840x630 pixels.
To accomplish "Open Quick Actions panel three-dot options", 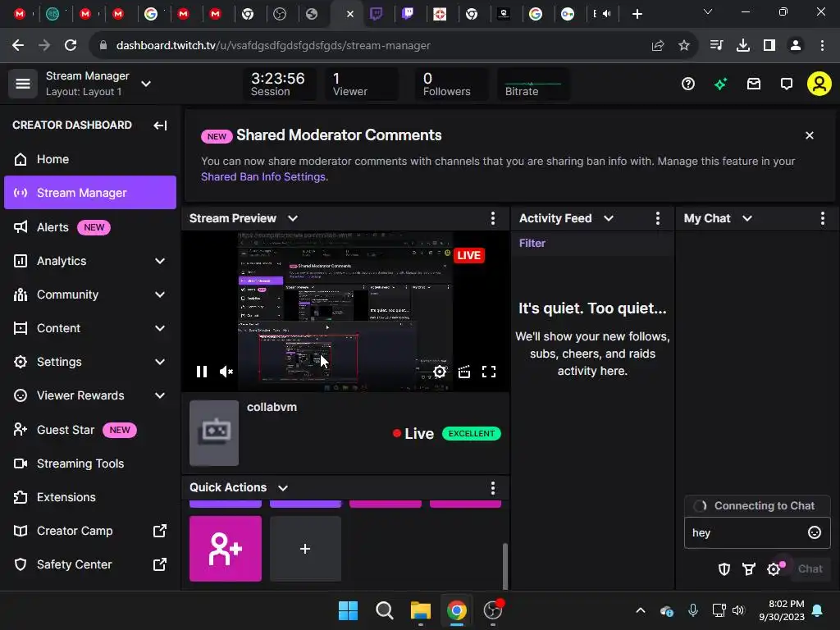I will tap(493, 487).
